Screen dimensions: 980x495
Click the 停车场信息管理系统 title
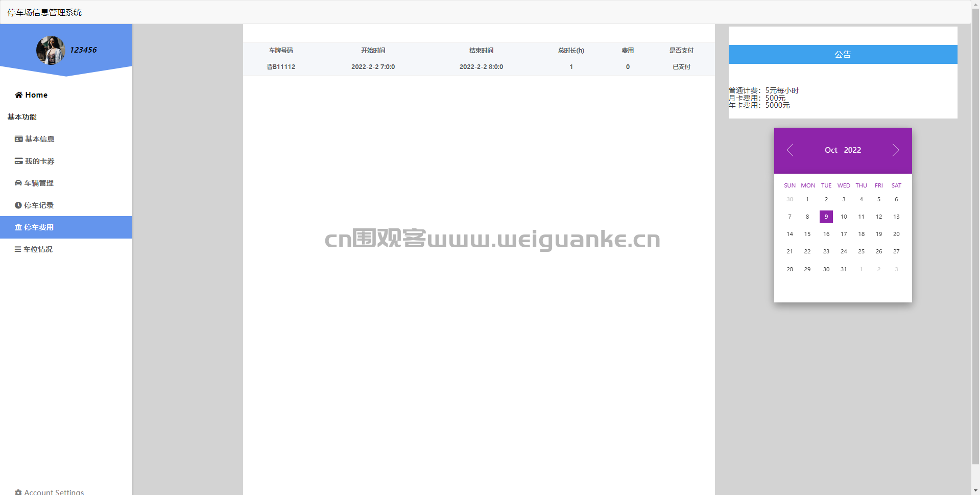coord(44,12)
